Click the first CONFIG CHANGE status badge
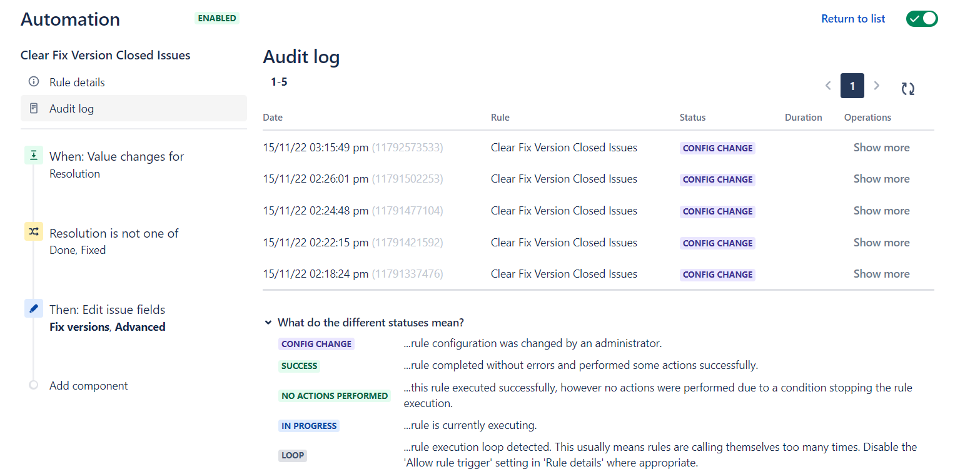The width and height of the screenshot is (980, 469). click(717, 148)
